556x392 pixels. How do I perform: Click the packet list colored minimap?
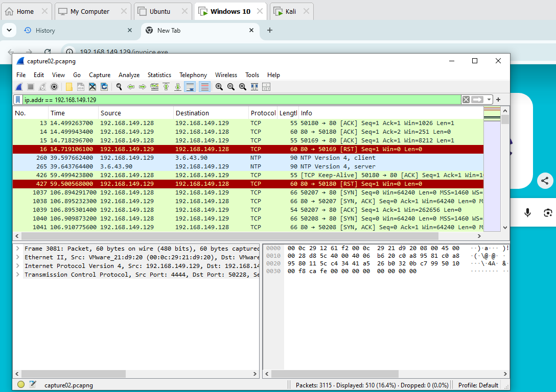[x=492, y=169]
